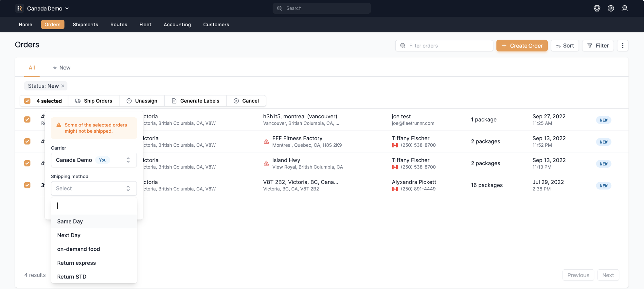
Task: Click the Create Order button
Action: point(522,46)
